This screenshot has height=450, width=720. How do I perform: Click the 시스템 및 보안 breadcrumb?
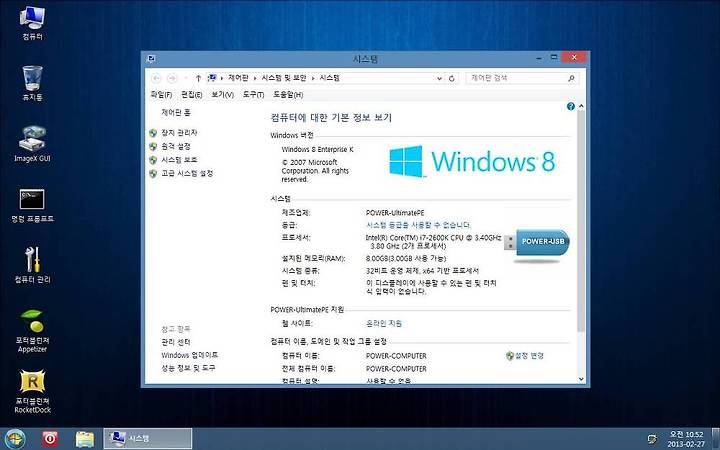click(x=284, y=78)
